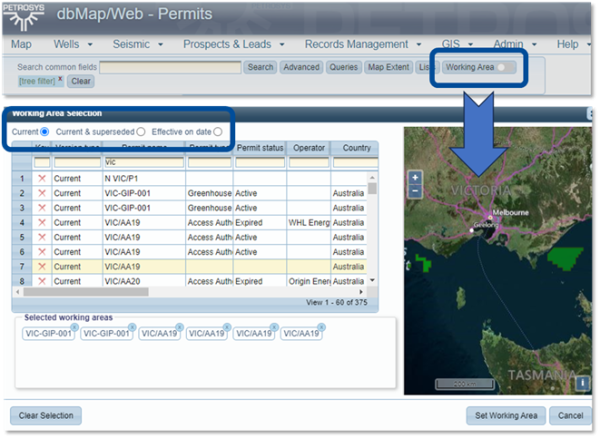
Task: Click the Origin Energy operator cell
Action: click(x=309, y=281)
